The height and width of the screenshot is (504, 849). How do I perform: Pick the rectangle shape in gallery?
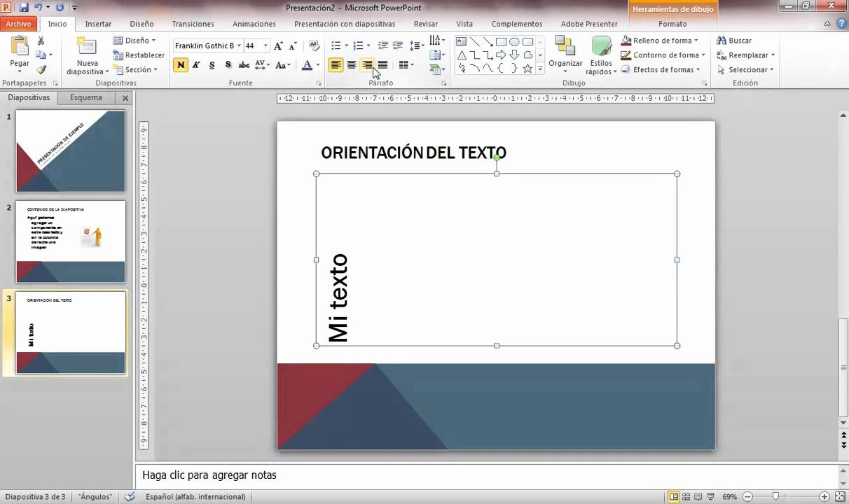tap(501, 41)
